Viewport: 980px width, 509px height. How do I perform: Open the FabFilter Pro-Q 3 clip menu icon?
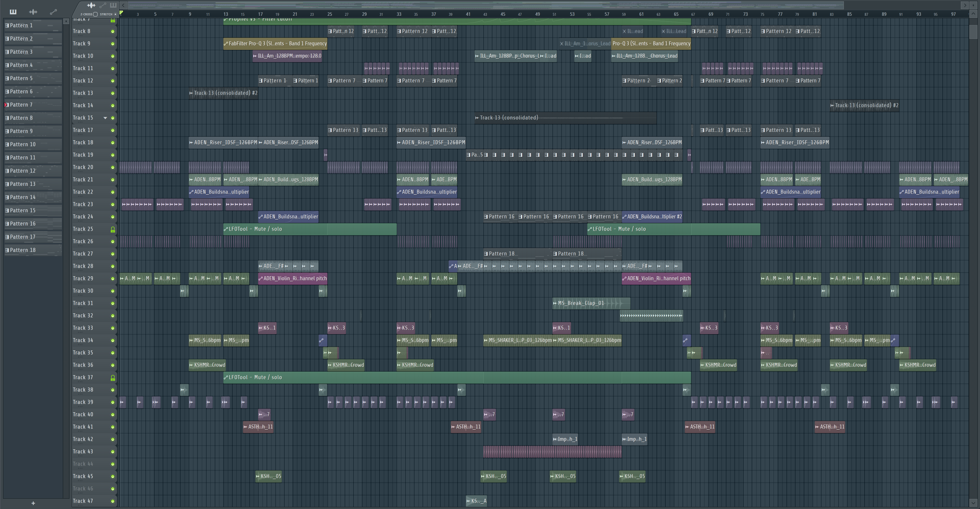[226, 43]
